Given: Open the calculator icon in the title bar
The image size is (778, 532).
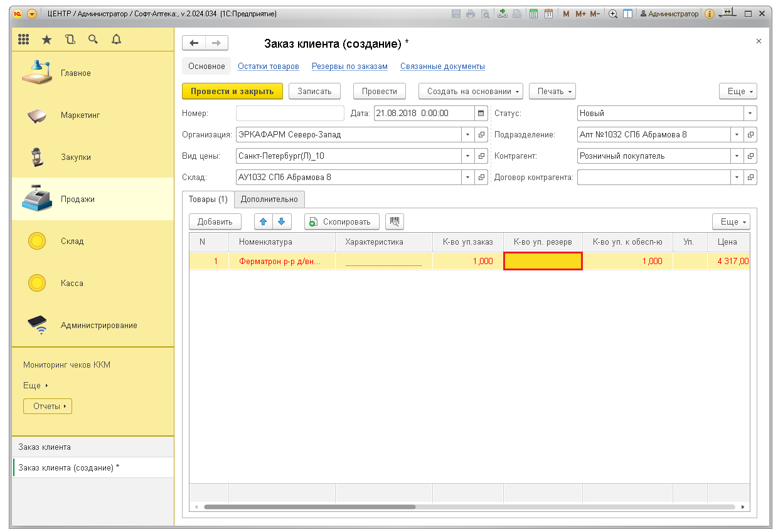Looking at the screenshot, I should (x=534, y=14).
